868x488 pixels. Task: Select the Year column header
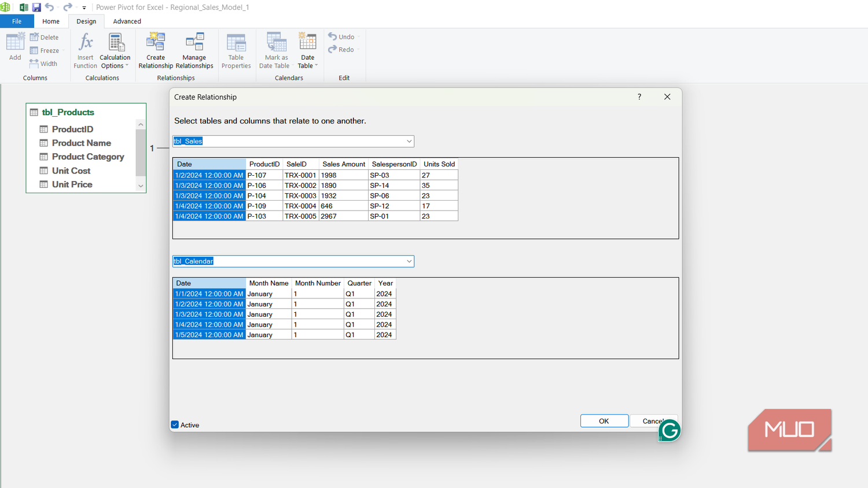(385, 283)
